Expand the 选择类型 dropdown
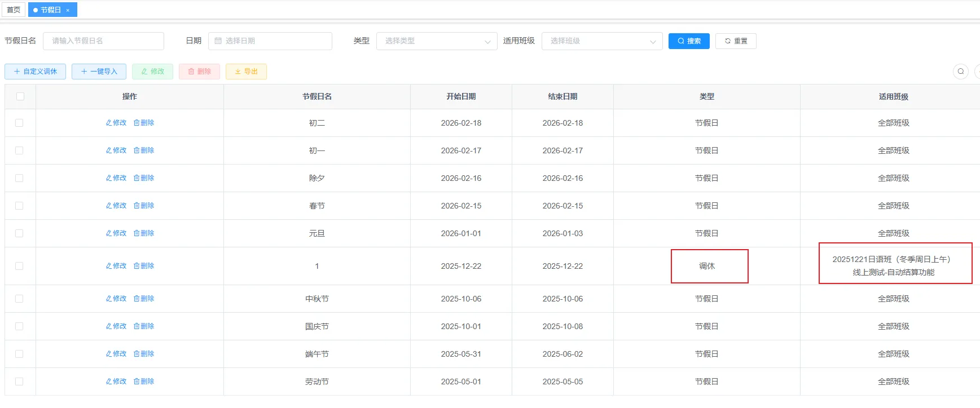This screenshot has height=408, width=980. click(x=437, y=41)
